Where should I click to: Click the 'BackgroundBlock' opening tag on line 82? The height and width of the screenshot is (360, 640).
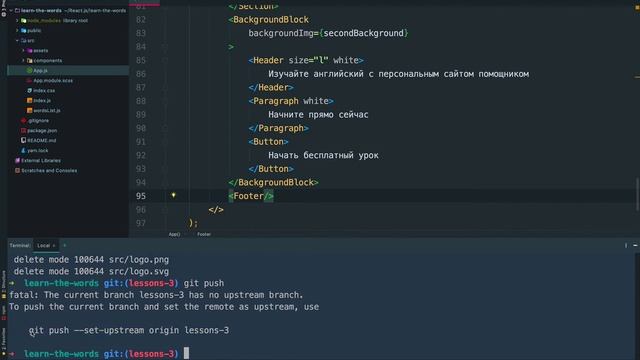pyautogui.click(x=271, y=20)
